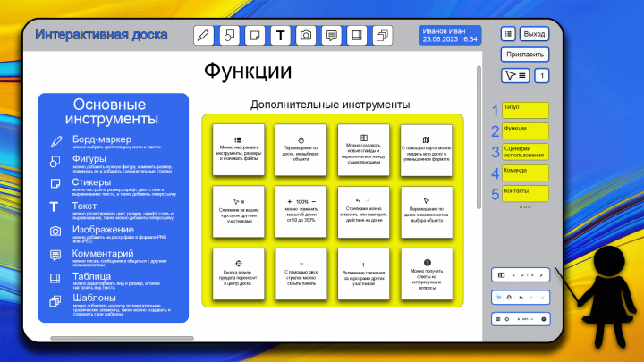644x362 pixels.
Task: Select the board marker pencil tool in the top toolbar
Action: [203, 35]
